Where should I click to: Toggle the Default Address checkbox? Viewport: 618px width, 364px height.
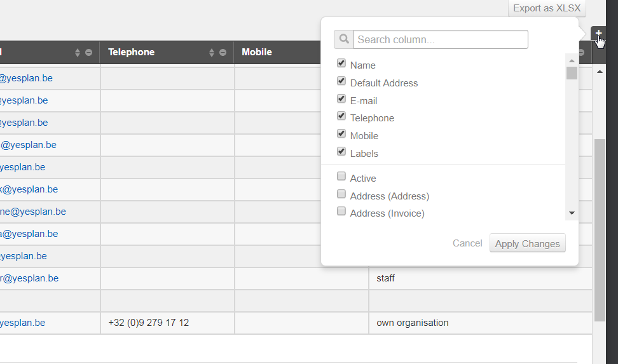pyautogui.click(x=341, y=81)
